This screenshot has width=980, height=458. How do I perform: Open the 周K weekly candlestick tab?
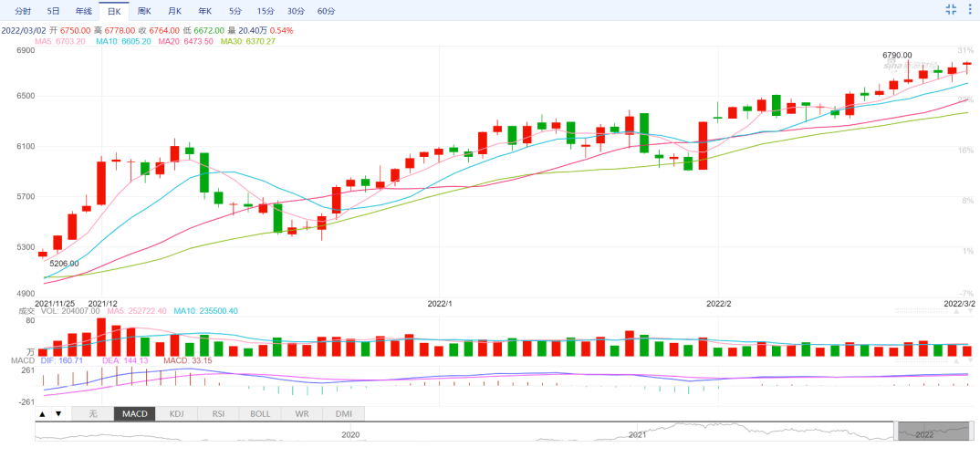pyautogui.click(x=143, y=11)
